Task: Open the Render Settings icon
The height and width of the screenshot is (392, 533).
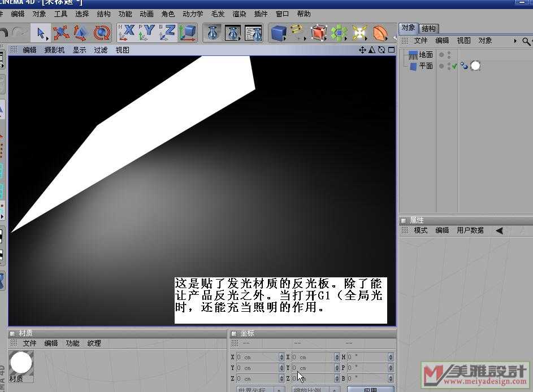Action: pyautogui.click(x=254, y=33)
